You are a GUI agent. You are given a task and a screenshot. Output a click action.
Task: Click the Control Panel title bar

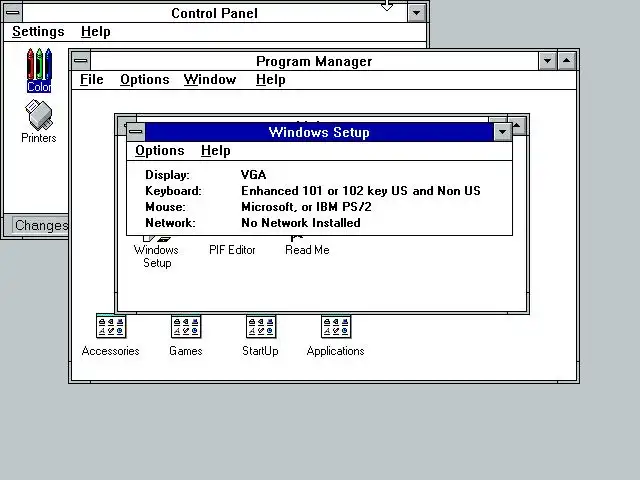(x=215, y=13)
